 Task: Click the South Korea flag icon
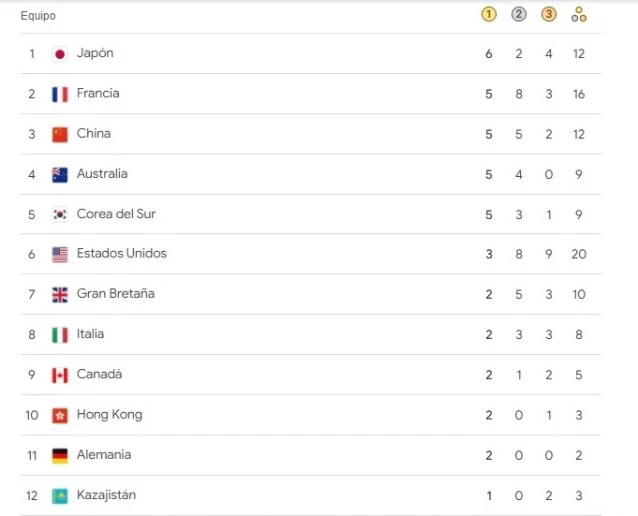pyautogui.click(x=60, y=214)
